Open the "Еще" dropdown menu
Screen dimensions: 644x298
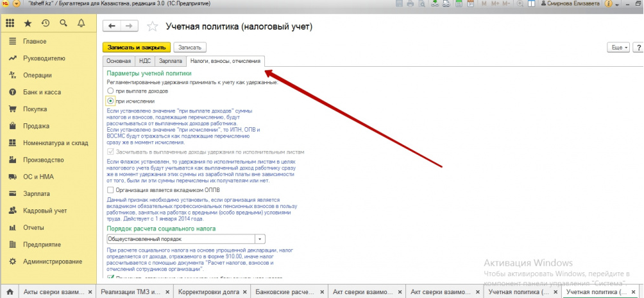618,48
